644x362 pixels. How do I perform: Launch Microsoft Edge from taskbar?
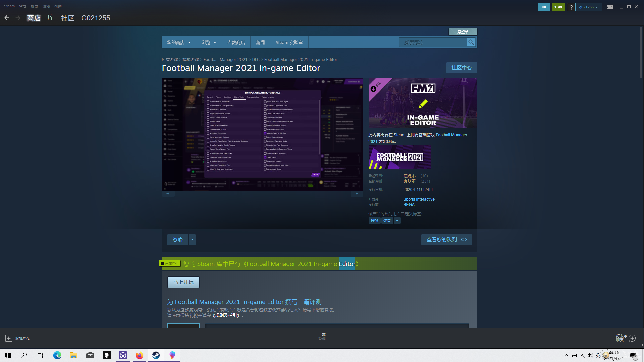coord(57,355)
